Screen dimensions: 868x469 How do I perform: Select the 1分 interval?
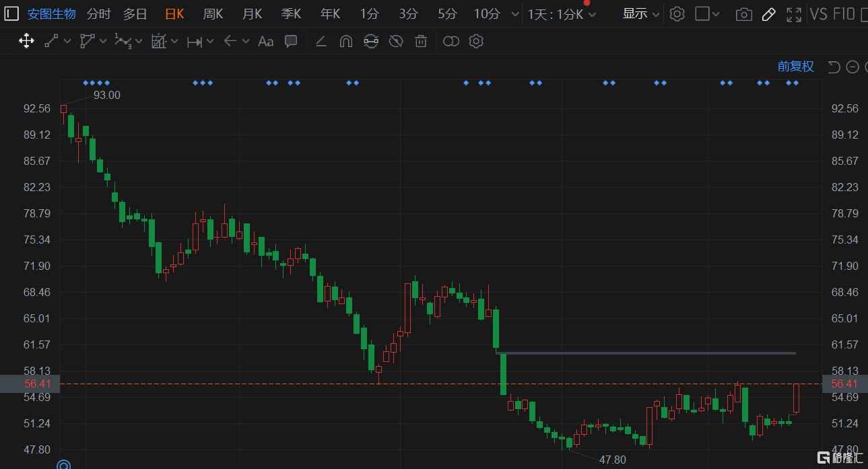click(x=369, y=13)
